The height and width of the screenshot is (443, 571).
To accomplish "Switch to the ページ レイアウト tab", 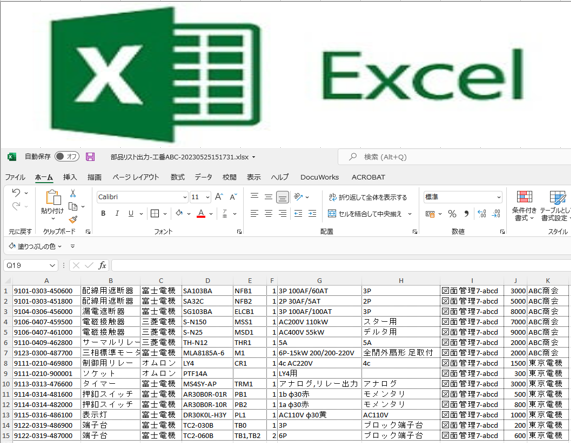I will tap(136, 177).
